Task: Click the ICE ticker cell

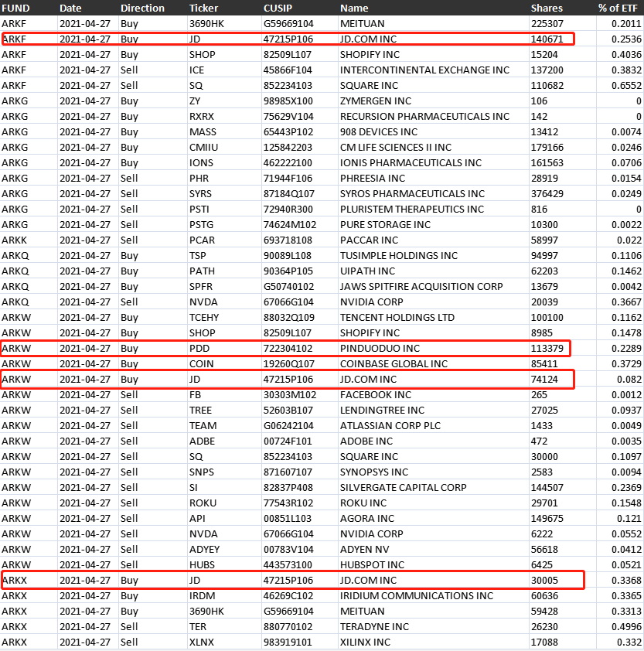Action: [x=196, y=70]
